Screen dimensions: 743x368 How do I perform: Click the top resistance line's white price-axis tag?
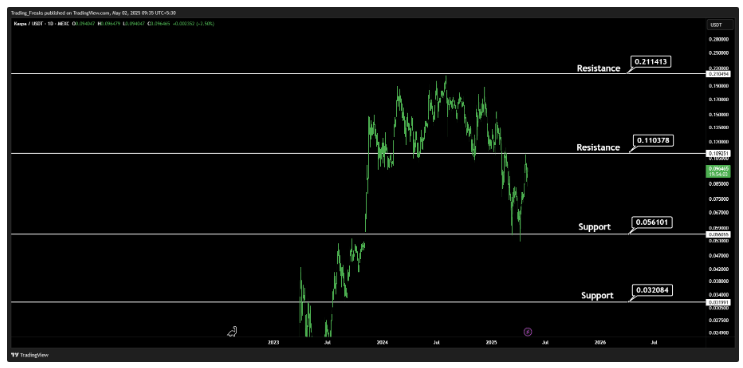pyautogui.click(x=718, y=74)
